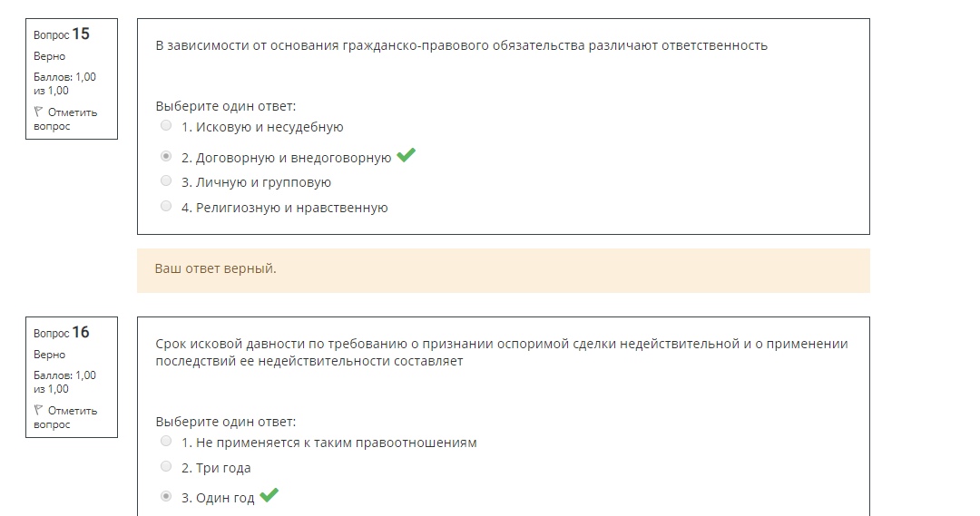
Task: Click the Вопрос 15 heading
Action: (62, 34)
